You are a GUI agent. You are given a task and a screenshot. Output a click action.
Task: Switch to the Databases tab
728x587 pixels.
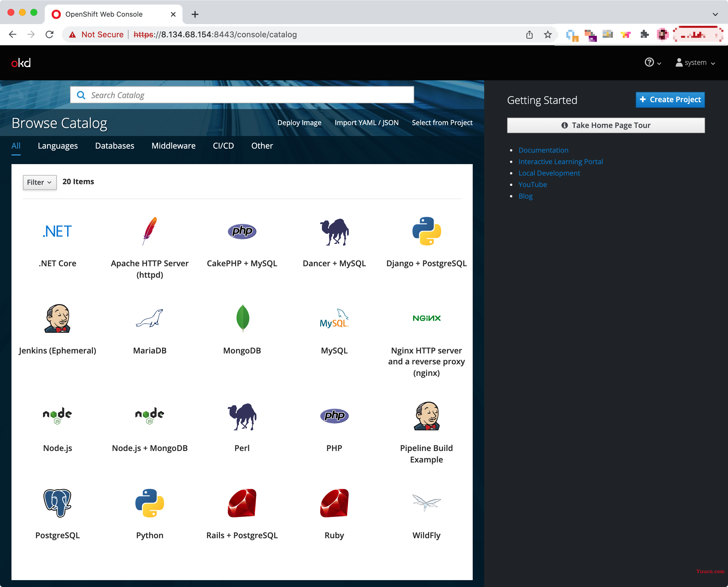[x=114, y=146]
